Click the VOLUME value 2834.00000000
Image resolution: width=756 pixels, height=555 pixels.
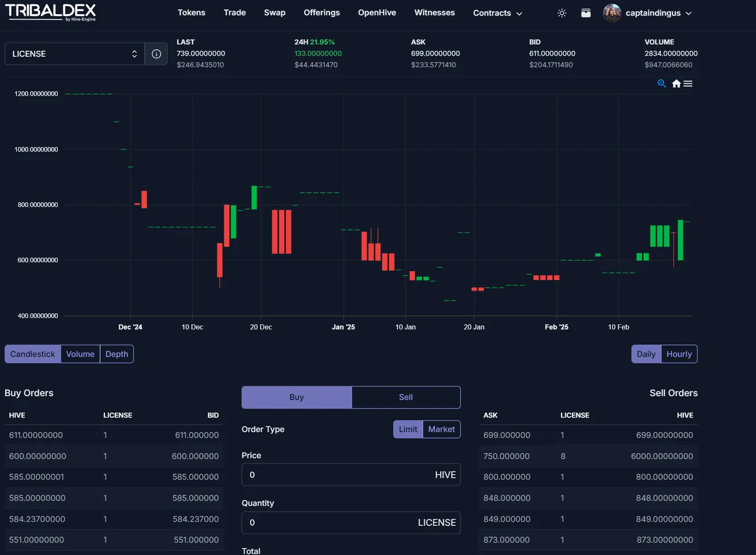(x=672, y=54)
